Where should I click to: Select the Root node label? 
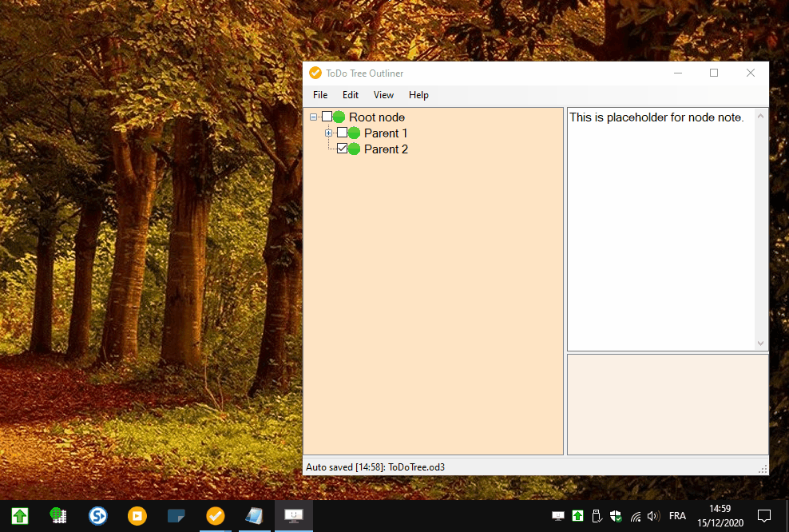377,117
